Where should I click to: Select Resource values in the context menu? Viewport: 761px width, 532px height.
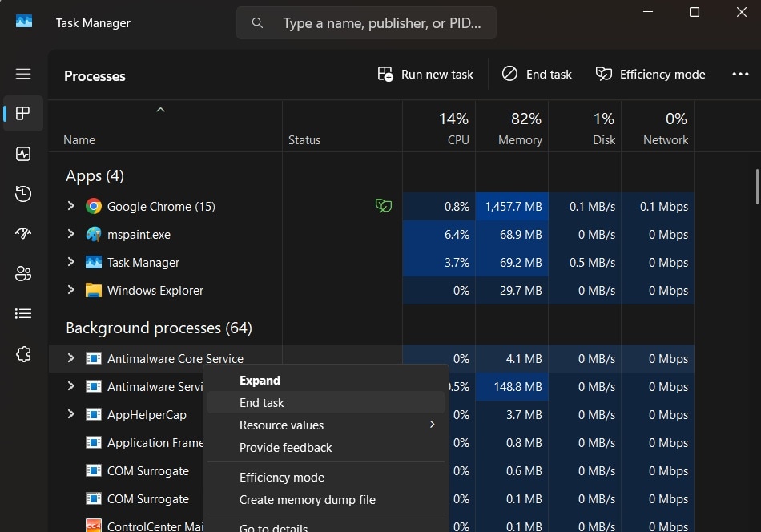click(x=326, y=425)
